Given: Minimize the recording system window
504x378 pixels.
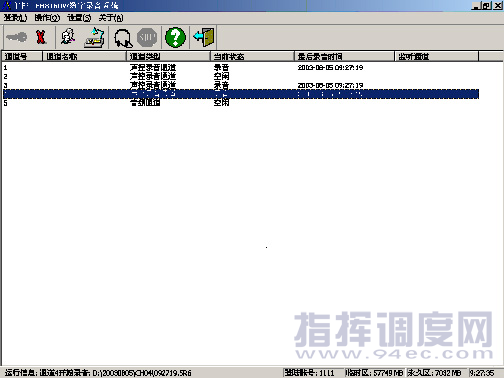Looking at the screenshot, I should click(x=476, y=5).
